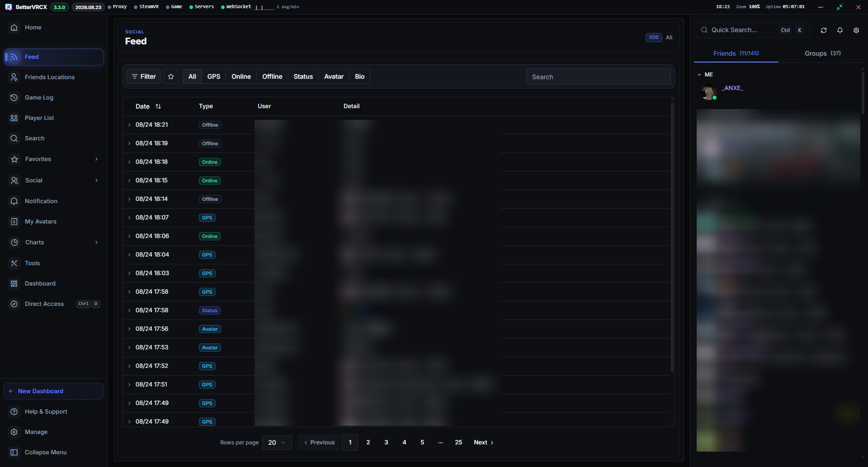Collapse the ME friends section

pos(699,75)
